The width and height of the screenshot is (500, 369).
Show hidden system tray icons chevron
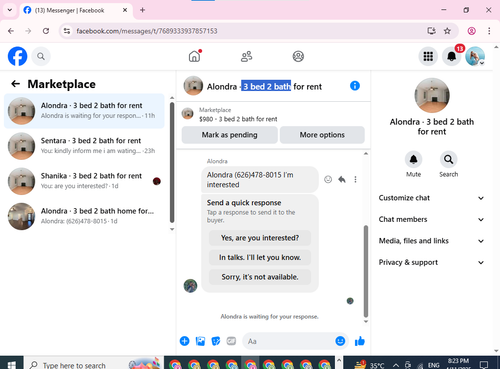tap(396, 365)
